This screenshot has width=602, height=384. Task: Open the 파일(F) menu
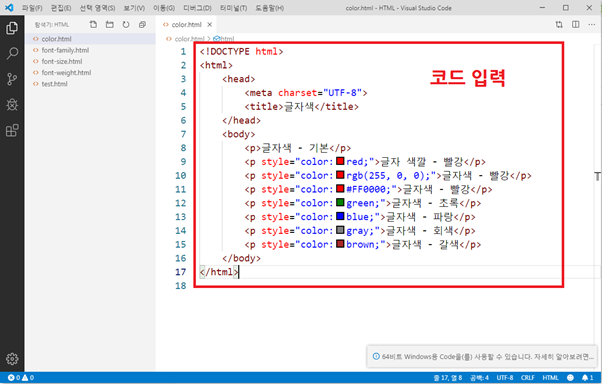pos(32,8)
